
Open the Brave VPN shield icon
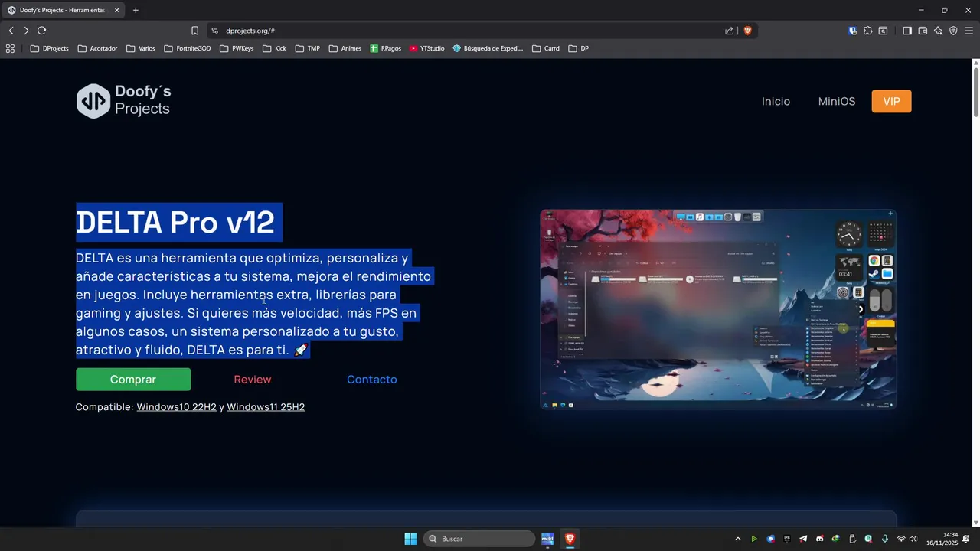[953, 31]
